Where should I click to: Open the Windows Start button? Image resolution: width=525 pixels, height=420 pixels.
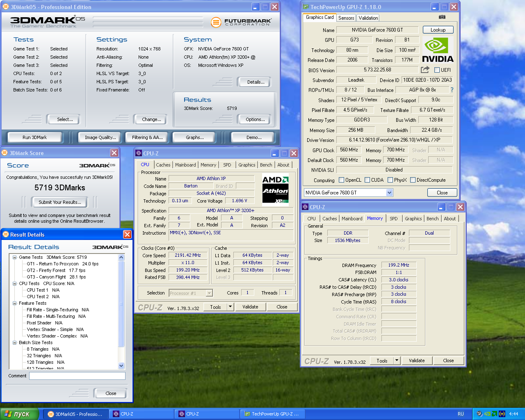pos(19,414)
